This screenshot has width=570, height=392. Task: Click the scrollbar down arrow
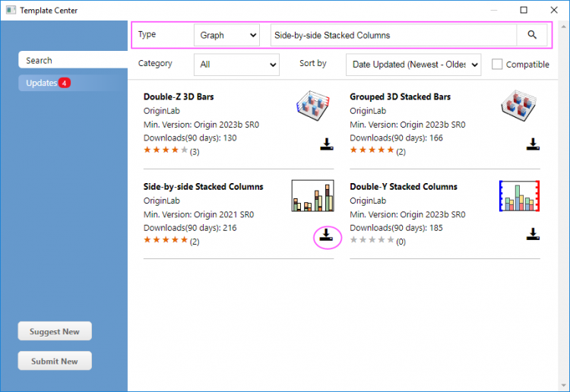pyautogui.click(x=564, y=385)
